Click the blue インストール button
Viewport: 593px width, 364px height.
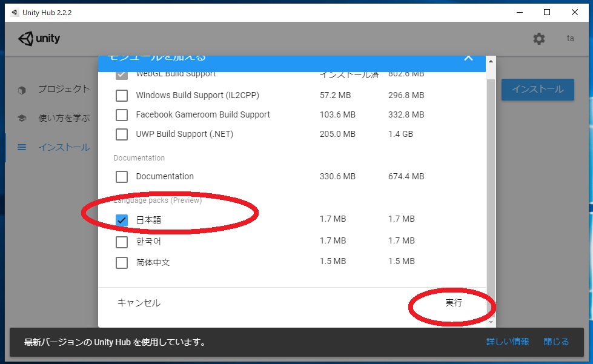(538, 90)
